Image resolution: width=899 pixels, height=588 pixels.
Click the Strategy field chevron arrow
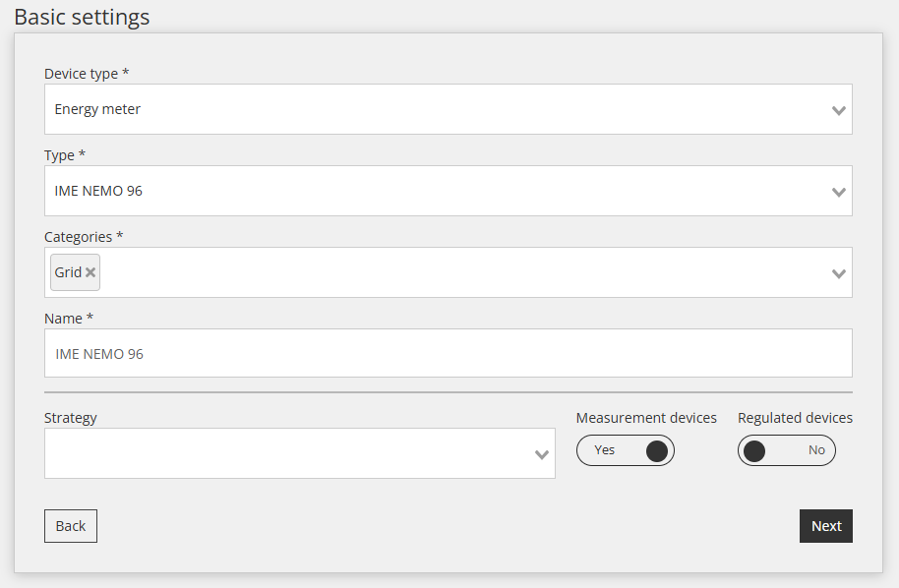coord(541,454)
